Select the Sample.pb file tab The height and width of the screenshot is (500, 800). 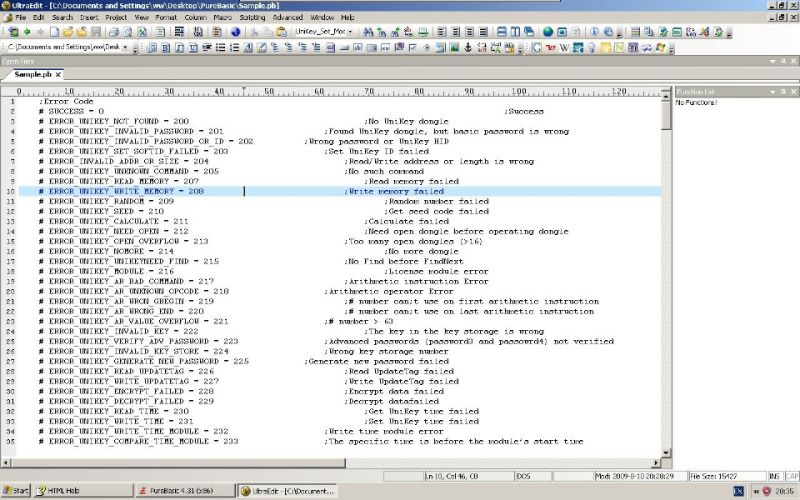tap(33, 74)
